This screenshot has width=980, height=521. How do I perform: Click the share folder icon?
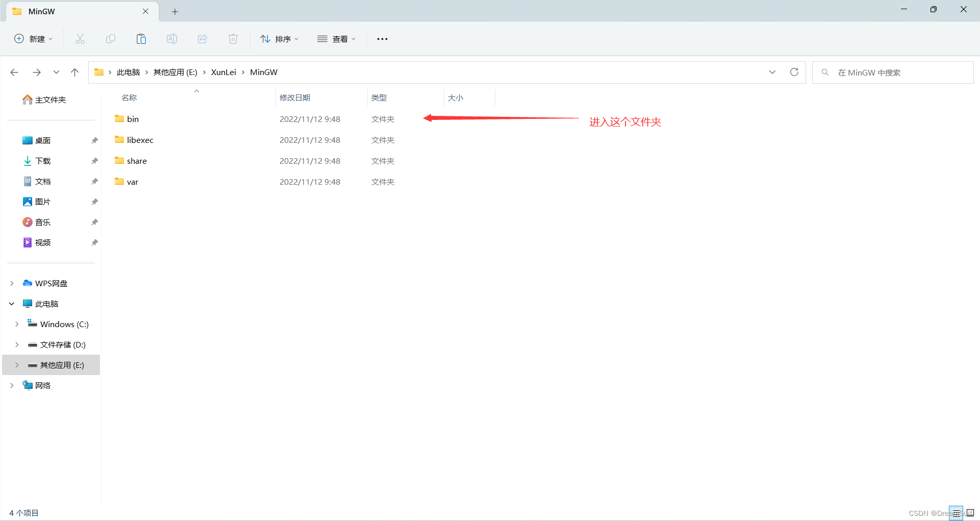tap(119, 160)
